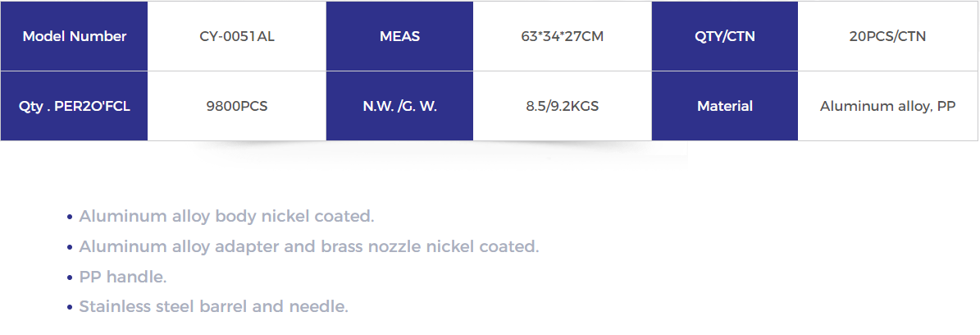The height and width of the screenshot is (335, 980).
Task: Click bullet dot before PP handle
Action: tap(70, 278)
